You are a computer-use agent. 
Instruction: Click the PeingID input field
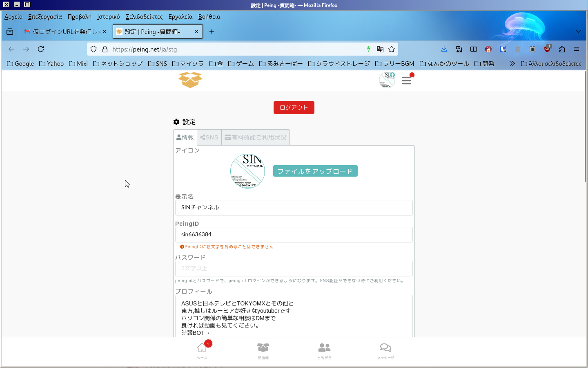pos(294,235)
